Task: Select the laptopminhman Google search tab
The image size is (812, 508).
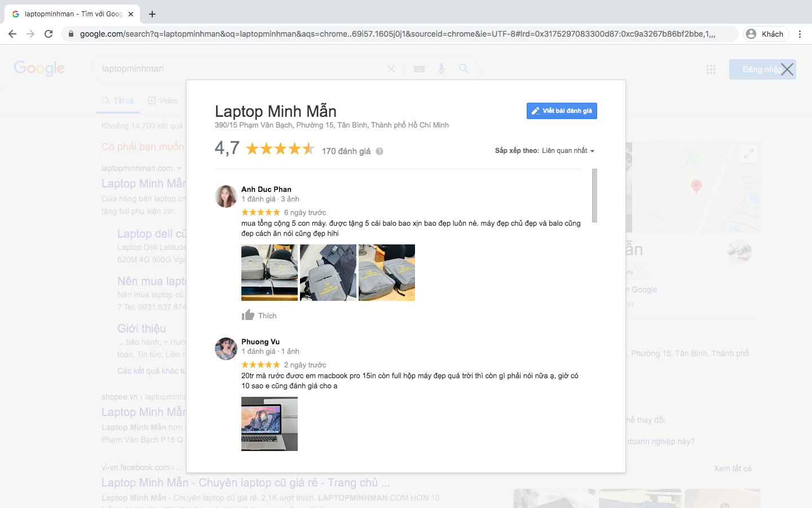Action: 72,14
